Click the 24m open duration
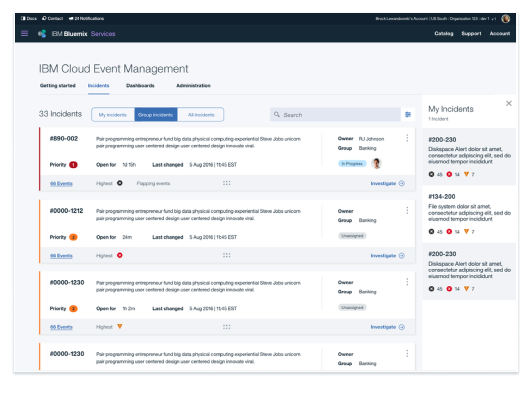This screenshot has height=399, width=532. pyautogui.click(x=127, y=237)
